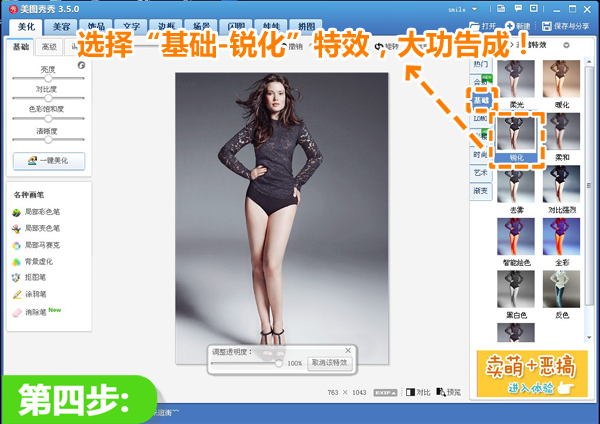Apply the 反色 invert effect thumbnail

pos(561,289)
